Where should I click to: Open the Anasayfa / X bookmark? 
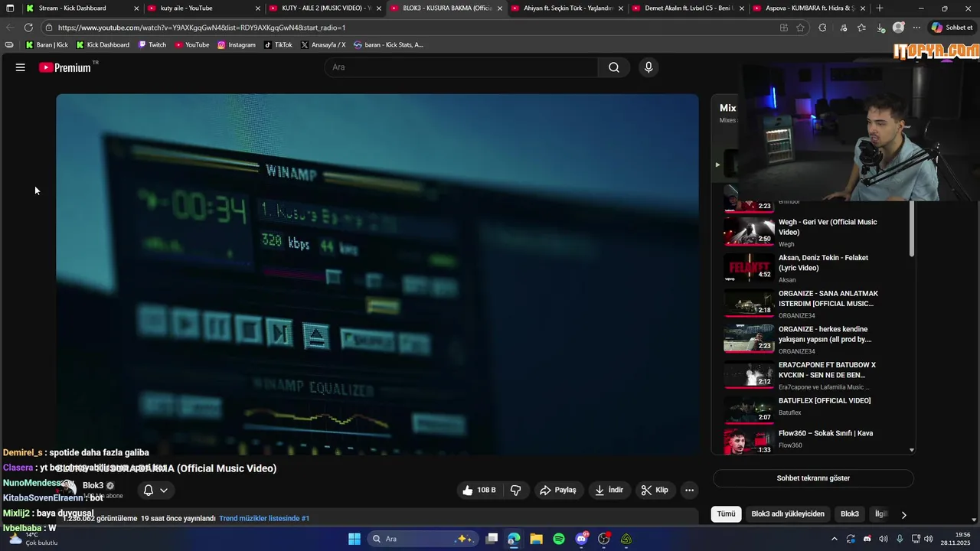pyautogui.click(x=323, y=45)
